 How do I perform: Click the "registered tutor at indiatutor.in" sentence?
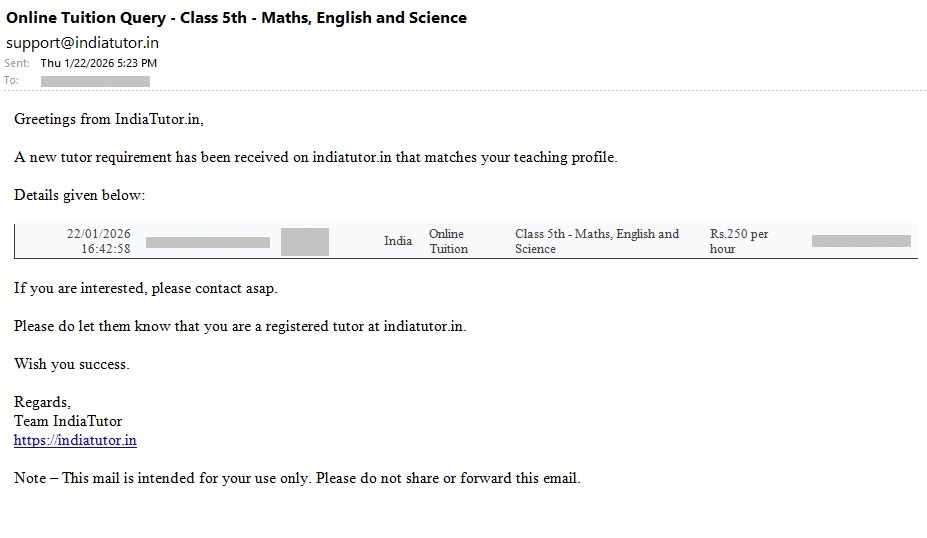tap(240, 326)
